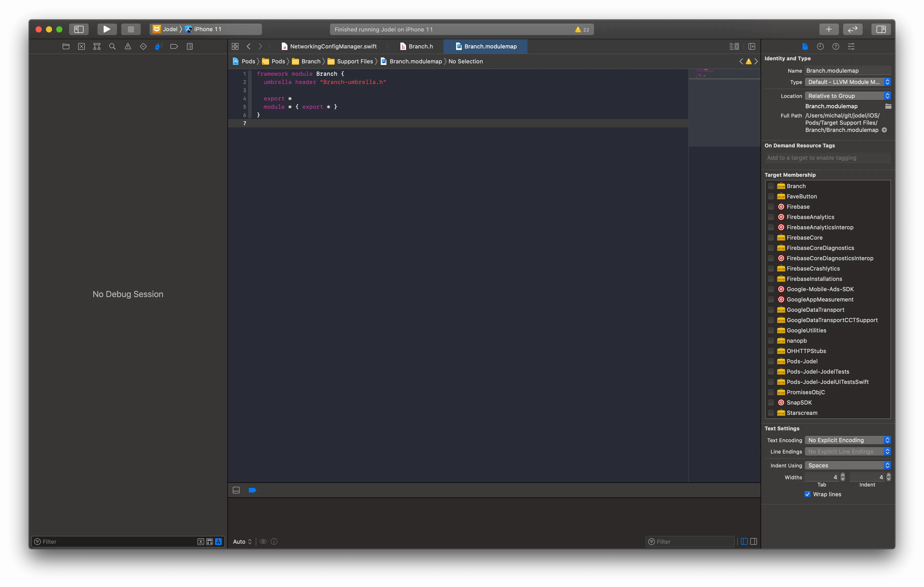Choose the iPhone 11 run destination

203,29
